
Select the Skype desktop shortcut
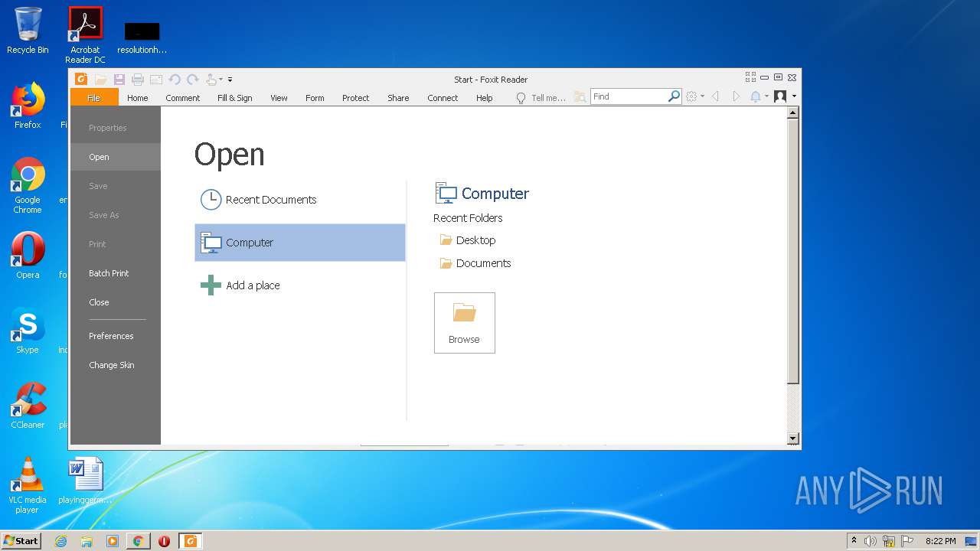pos(28,331)
